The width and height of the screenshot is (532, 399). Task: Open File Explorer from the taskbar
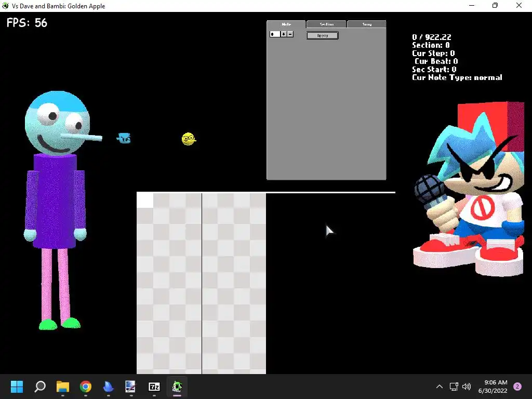click(63, 387)
